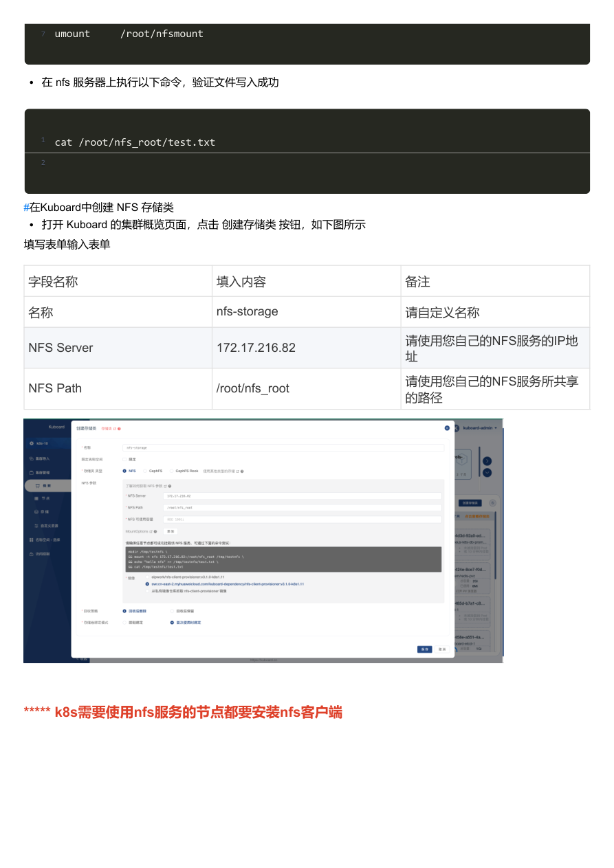614x868 pixels.
Task: Select the eipwork/nfs-client-provisioner image radio
Action: [x=147, y=577]
